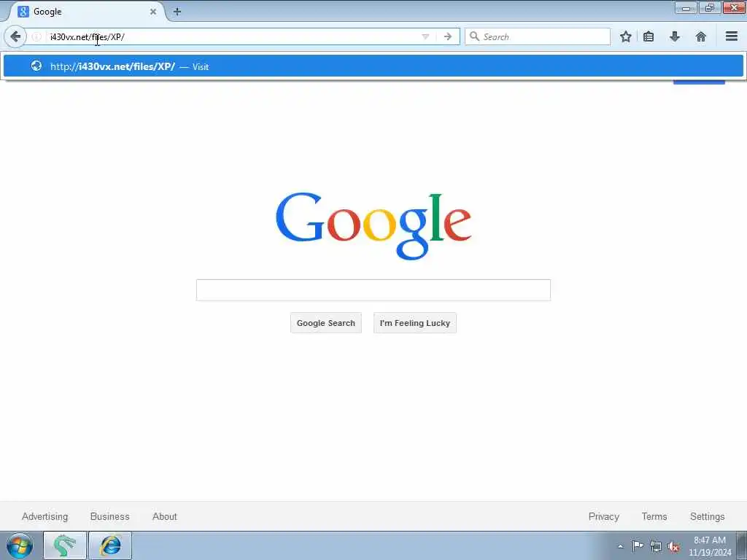
Task: Click the magnifier icon in the search box
Action: click(474, 36)
